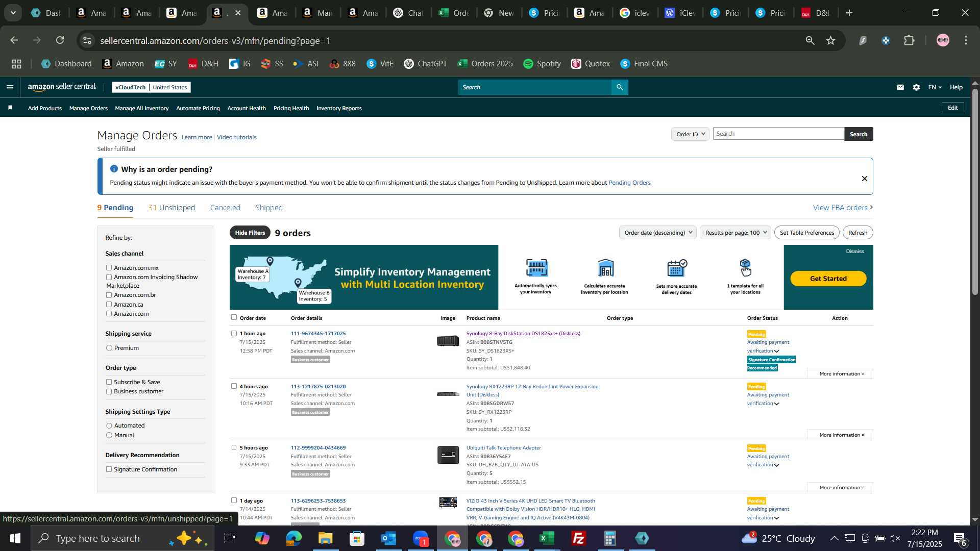This screenshot has width=980, height=551.
Task: Click the search magnifier button in header
Action: (x=620, y=87)
